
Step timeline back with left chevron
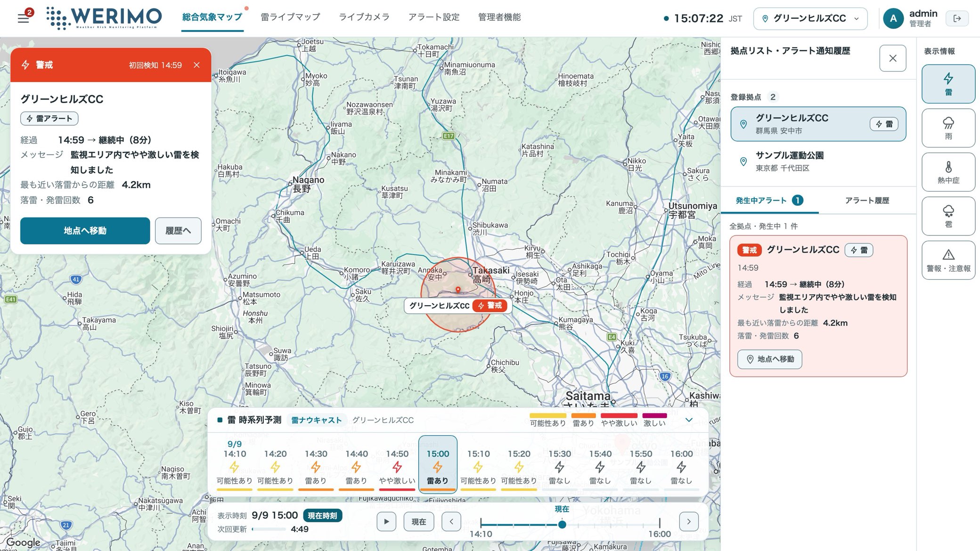tap(451, 521)
